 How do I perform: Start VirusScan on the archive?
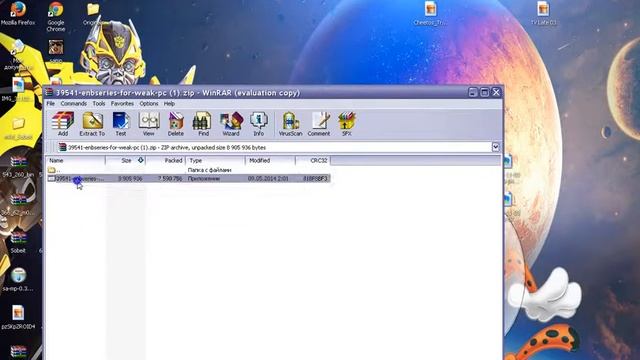coord(290,124)
